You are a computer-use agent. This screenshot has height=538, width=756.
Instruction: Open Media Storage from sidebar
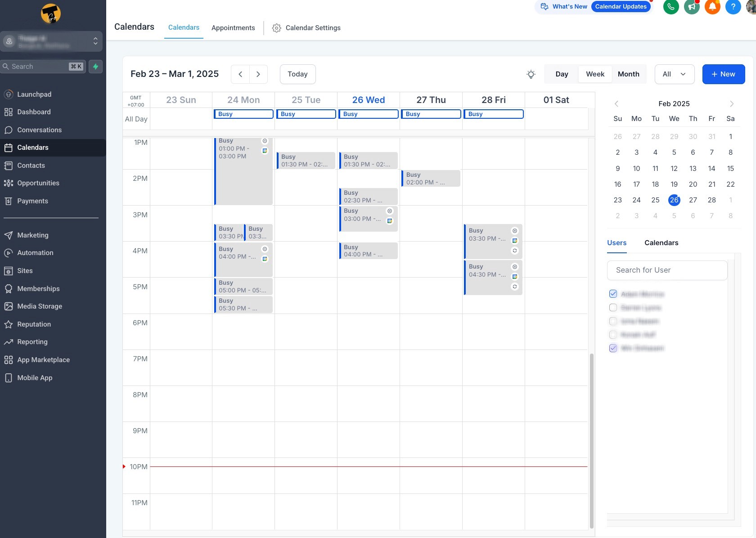pyautogui.click(x=40, y=306)
